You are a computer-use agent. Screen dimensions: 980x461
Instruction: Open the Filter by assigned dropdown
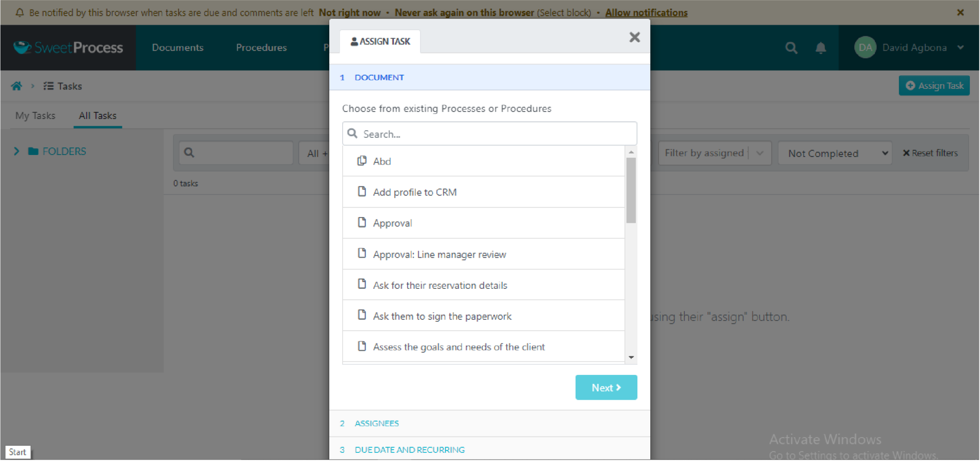coord(715,153)
